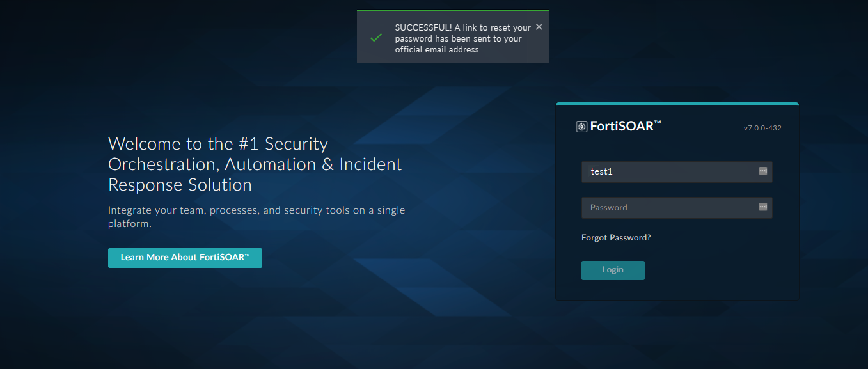Viewport: 868px width, 369px height.
Task: Focus the Password input field
Action: pyautogui.click(x=665, y=207)
